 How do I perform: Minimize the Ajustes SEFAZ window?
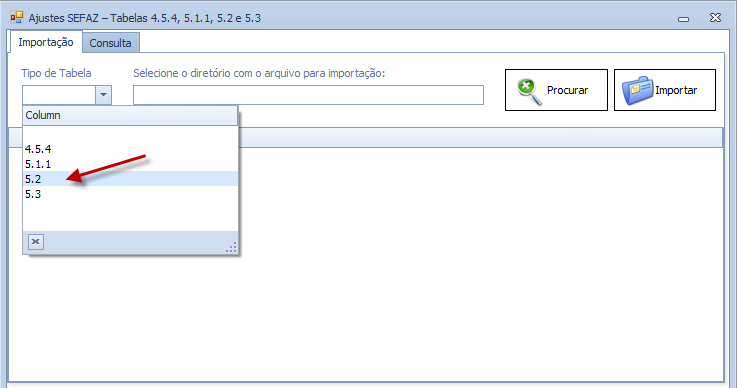(x=683, y=19)
